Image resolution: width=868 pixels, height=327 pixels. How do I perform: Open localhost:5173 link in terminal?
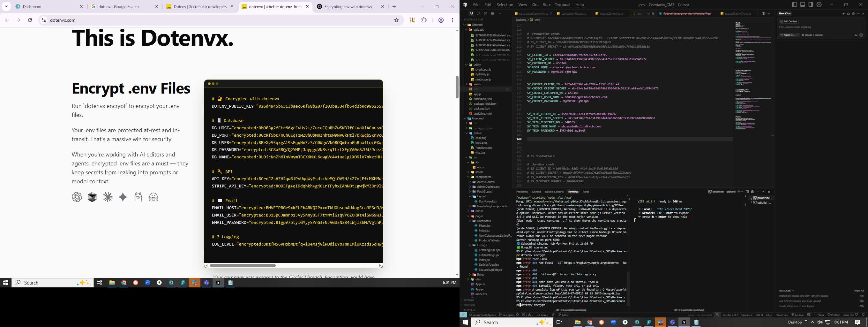(674, 209)
